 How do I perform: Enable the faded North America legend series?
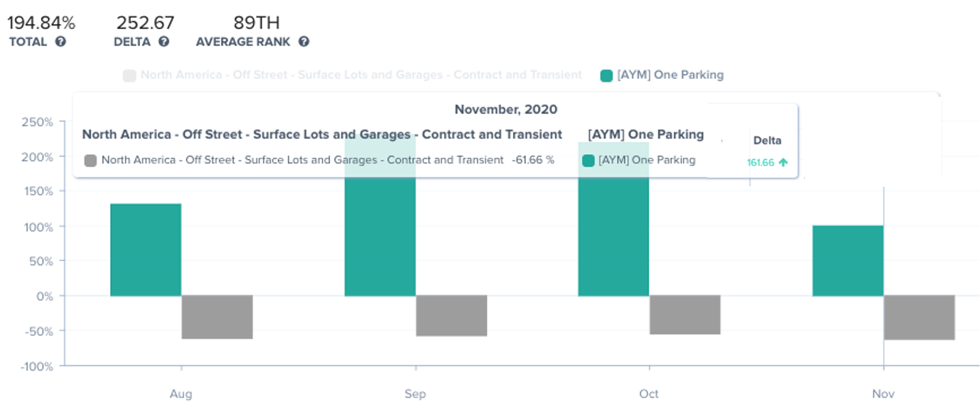click(361, 75)
